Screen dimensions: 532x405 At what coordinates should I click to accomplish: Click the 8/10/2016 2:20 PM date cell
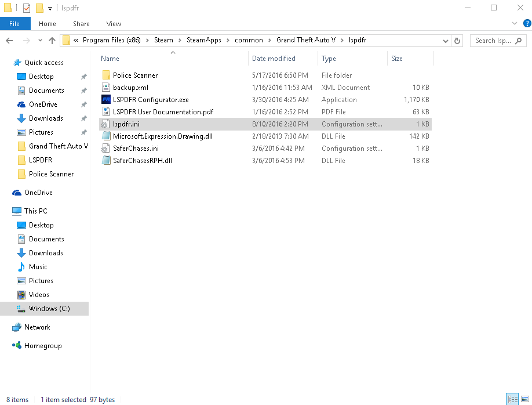[x=280, y=124]
